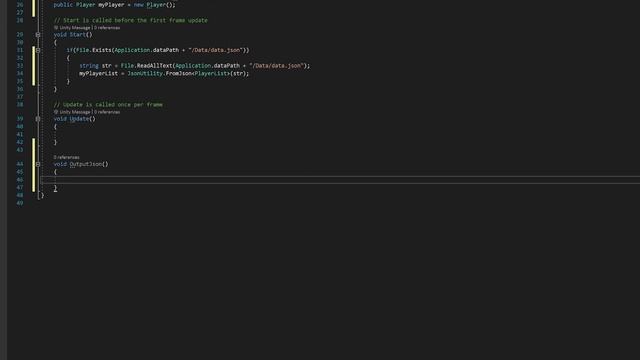Open the 0 references link above void Start()
This screenshot has height=360, width=640.
[107, 28]
